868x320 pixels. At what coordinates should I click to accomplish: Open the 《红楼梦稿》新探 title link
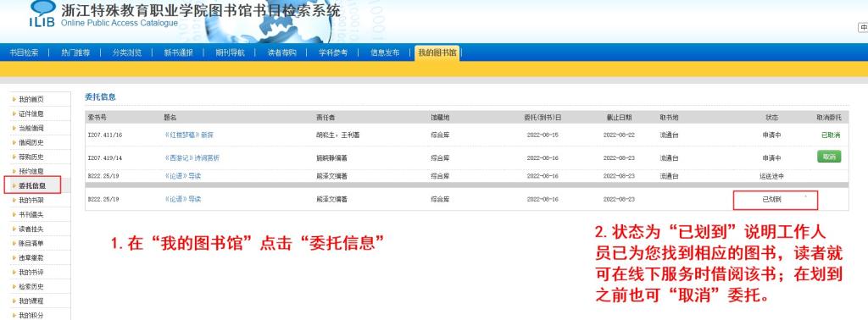pyautogui.click(x=189, y=135)
